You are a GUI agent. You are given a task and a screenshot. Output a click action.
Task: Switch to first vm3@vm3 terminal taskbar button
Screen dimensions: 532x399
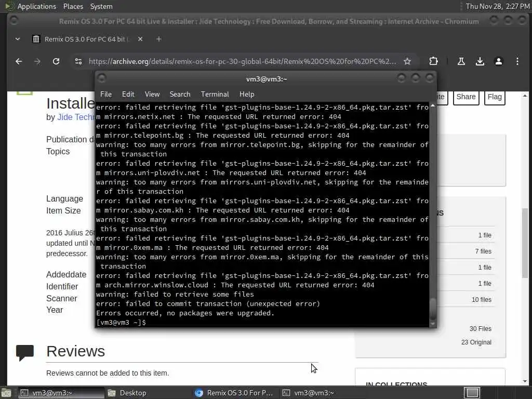coord(60,393)
